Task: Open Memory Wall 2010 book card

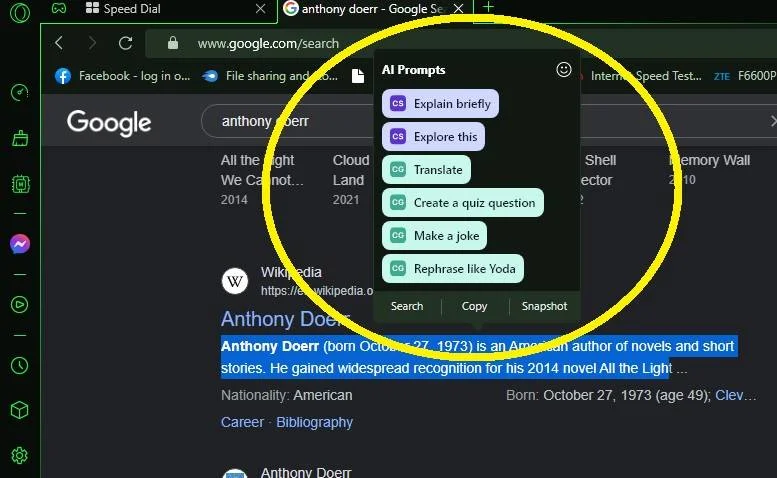Action: [709, 169]
